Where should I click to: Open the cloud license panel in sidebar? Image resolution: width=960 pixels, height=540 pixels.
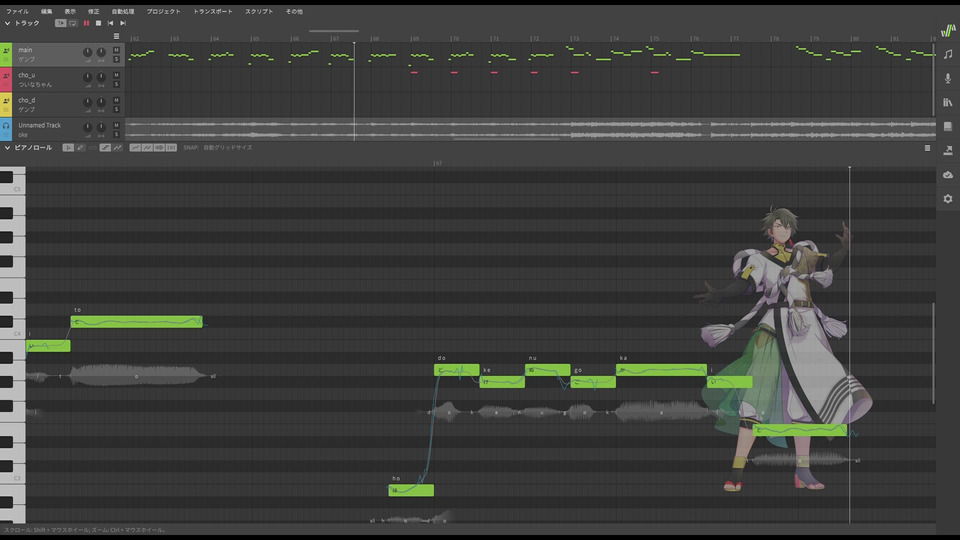948,175
